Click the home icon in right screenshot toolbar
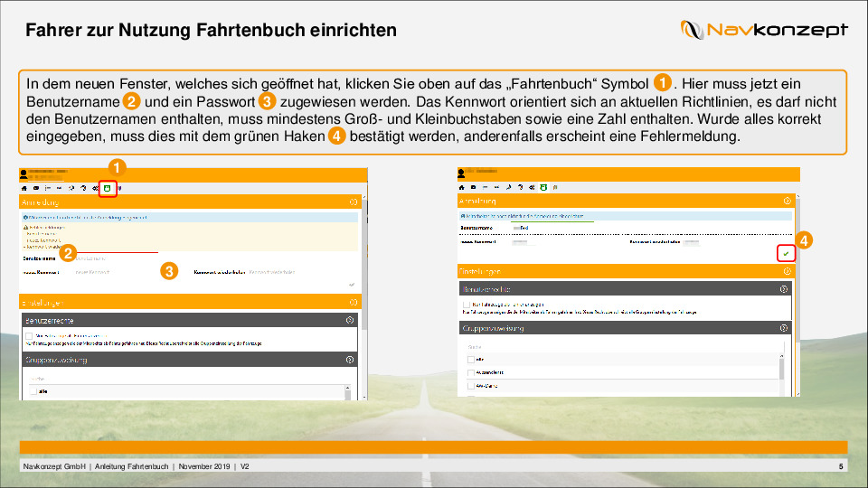Image resolution: width=868 pixels, height=488 pixels. point(462,187)
